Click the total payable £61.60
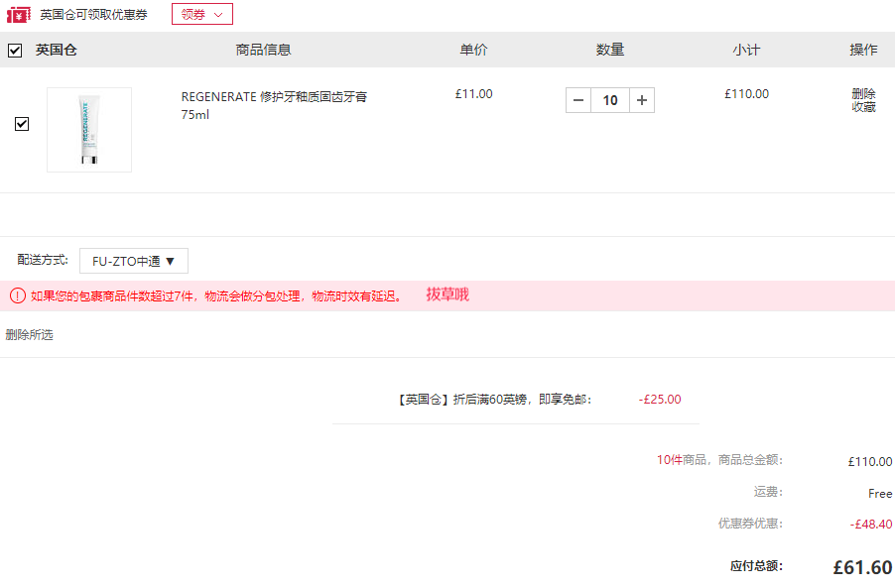The width and height of the screenshot is (895, 588). coord(862,567)
